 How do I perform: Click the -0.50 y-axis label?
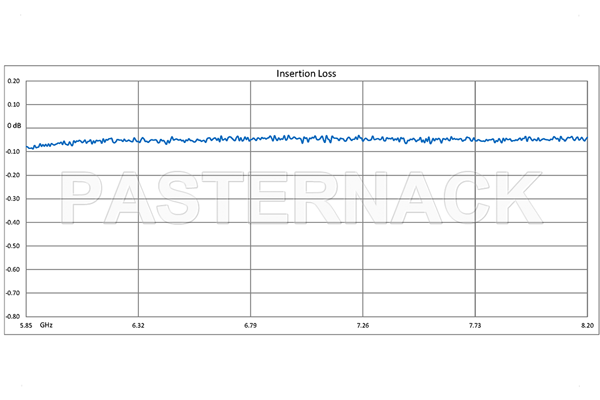[13, 246]
